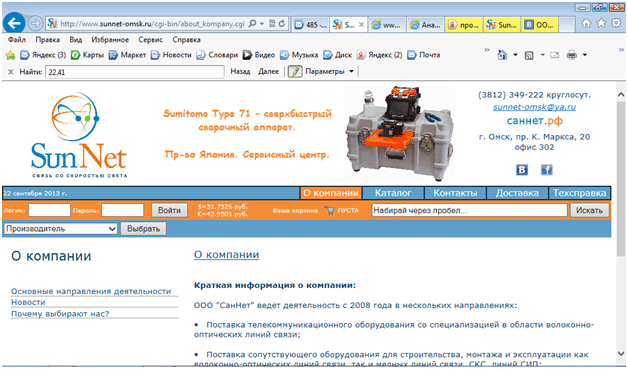628x369 pixels.
Task: Open the VK social network icon
Action: tap(521, 170)
